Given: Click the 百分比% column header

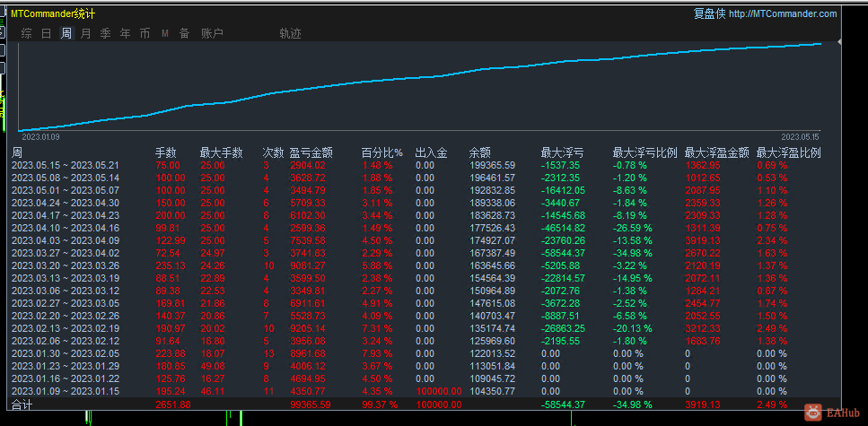Looking at the screenshot, I should [382, 152].
